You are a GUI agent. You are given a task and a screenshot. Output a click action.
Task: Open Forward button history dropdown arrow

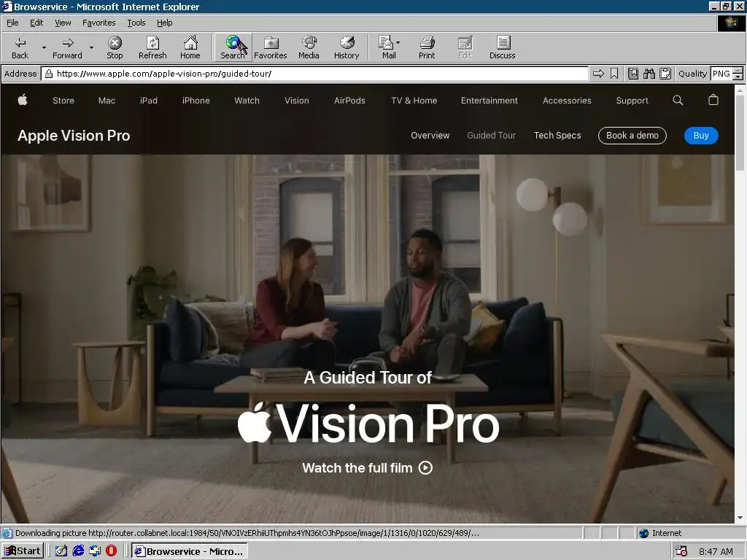(91, 47)
